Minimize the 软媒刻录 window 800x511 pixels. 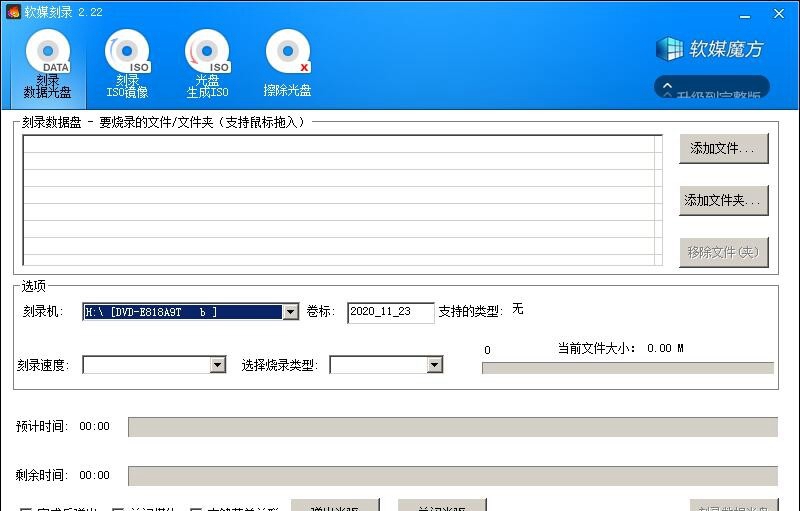coord(745,15)
